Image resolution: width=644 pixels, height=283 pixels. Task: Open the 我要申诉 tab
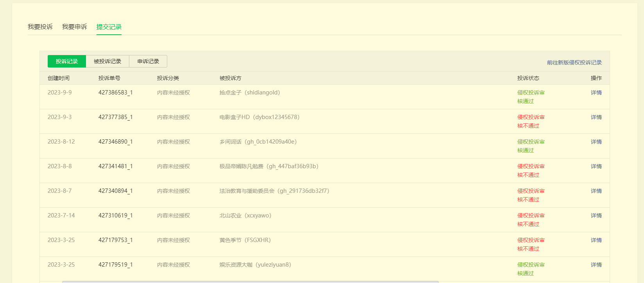pyautogui.click(x=75, y=27)
